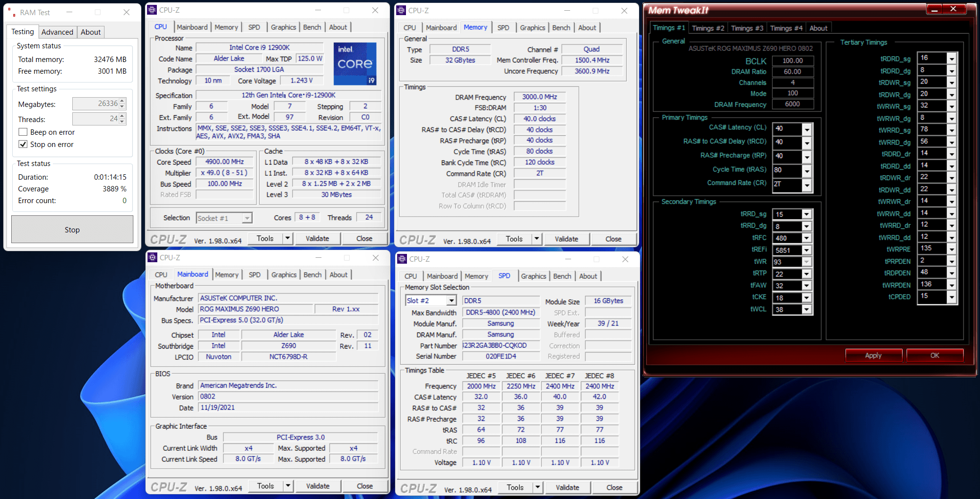980x499 pixels.
Task: Open the tWR dropdown
Action: (807, 262)
